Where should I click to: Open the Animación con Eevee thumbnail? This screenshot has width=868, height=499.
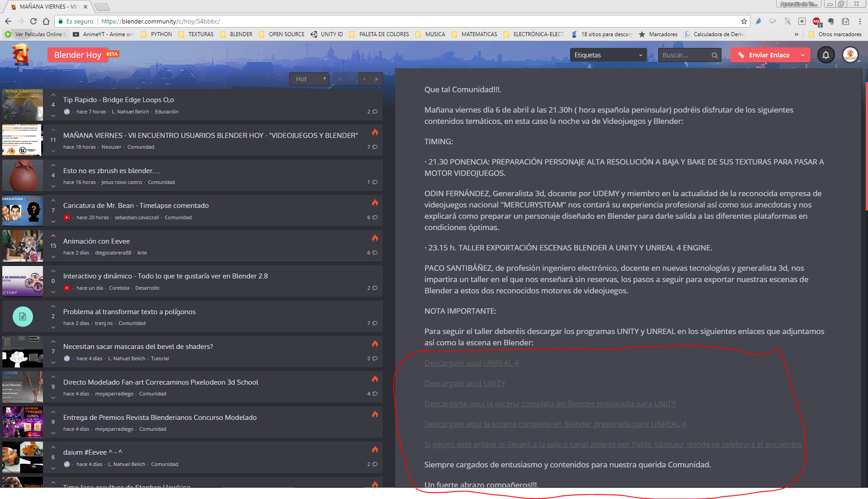(23, 245)
